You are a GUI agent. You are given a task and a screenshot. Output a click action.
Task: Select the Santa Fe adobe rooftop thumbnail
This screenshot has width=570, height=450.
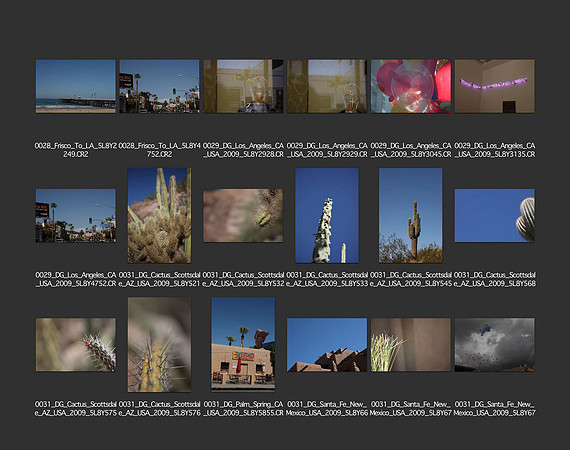tap(327, 345)
